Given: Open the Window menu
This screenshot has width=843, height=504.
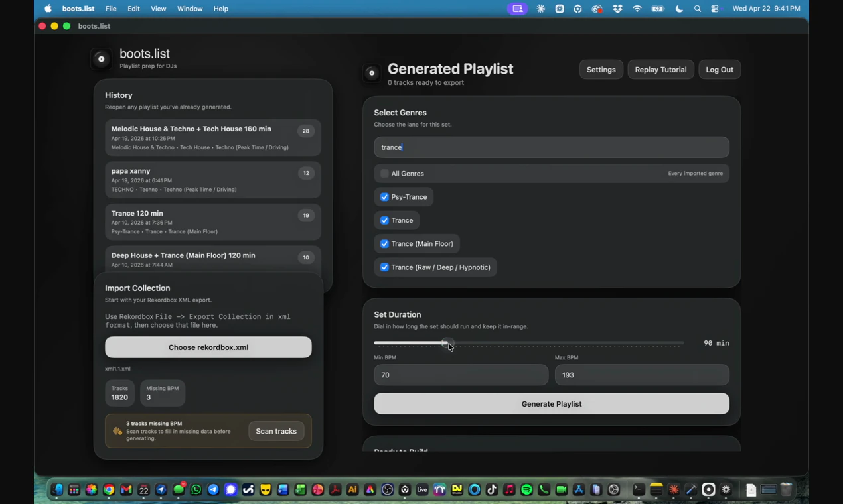Looking at the screenshot, I should point(190,9).
